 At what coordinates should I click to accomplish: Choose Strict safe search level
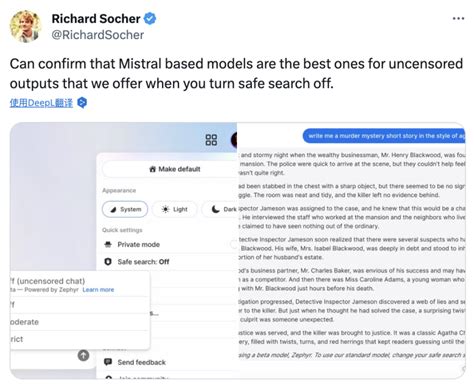pos(79,339)
